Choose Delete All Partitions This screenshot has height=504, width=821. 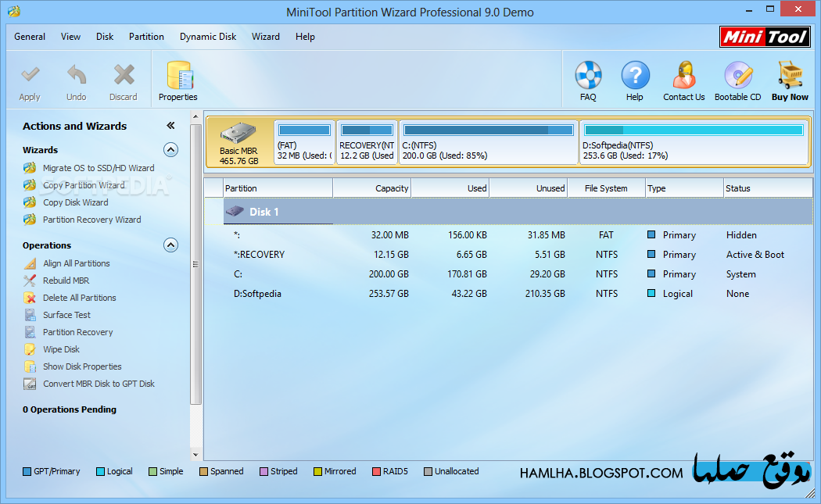(80, 298)
